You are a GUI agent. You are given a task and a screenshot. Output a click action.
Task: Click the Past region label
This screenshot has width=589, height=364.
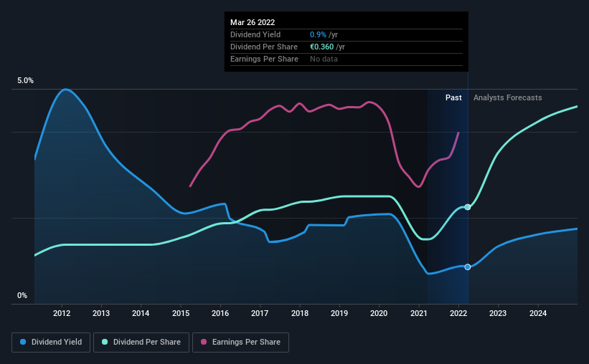click(453, 97)
